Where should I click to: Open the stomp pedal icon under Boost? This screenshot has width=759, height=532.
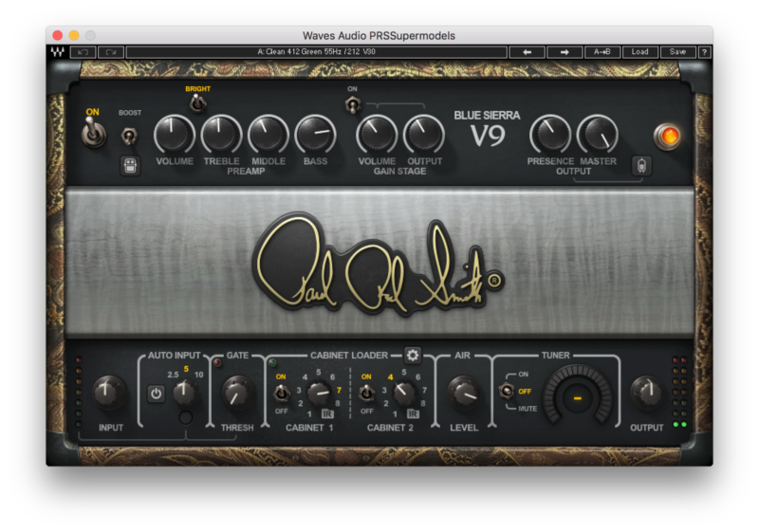point(130,165)
